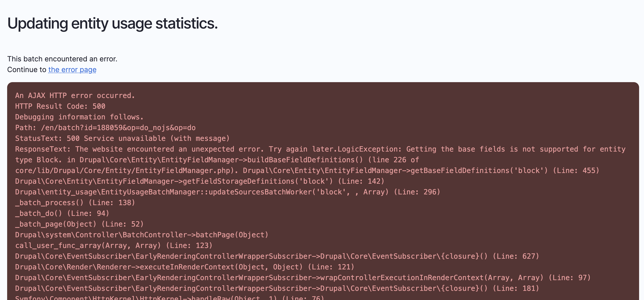Image resolution: width=644 pixels, height=300 pixels.
Task: Click the 'Updating entity usage statistics.' heading
Action: pyautogui.click(x=112, y=23)
